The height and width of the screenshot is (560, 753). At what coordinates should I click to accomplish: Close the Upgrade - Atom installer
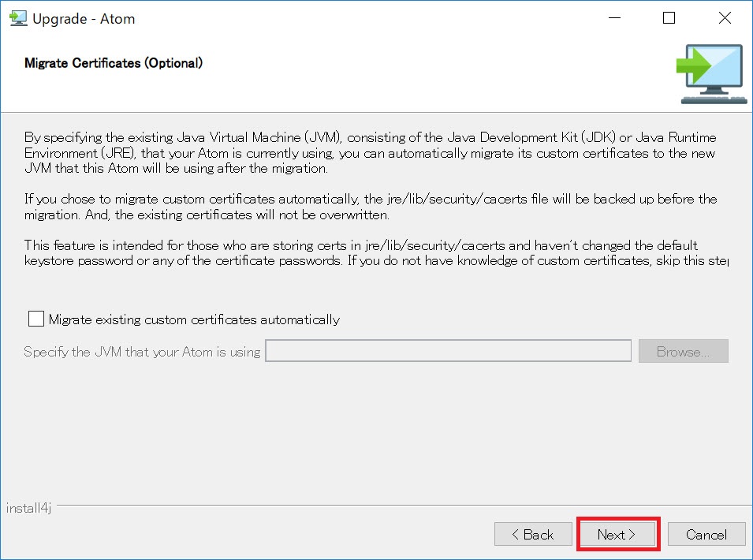(x=725, y=17)
